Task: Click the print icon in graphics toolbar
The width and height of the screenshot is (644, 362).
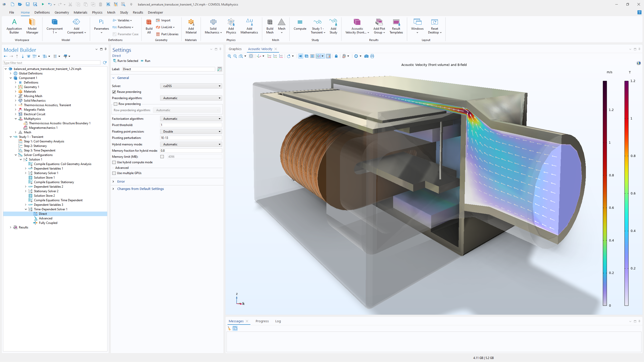Action: pos(372,56)
